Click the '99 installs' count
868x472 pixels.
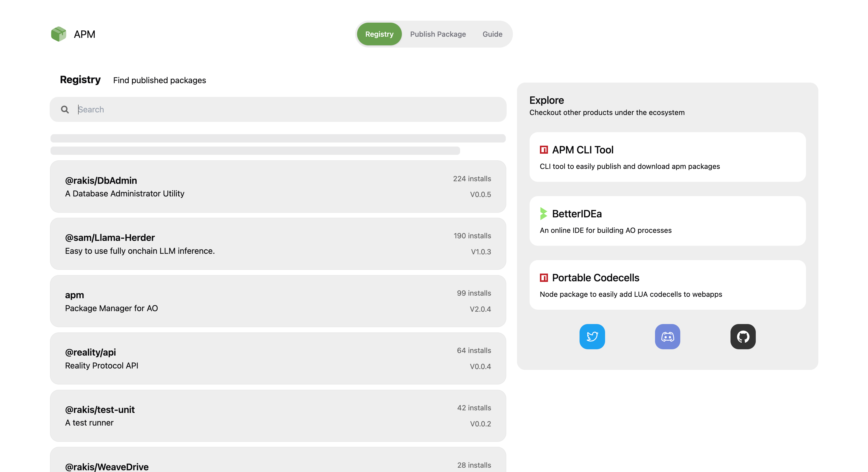[x=474, y=293]
